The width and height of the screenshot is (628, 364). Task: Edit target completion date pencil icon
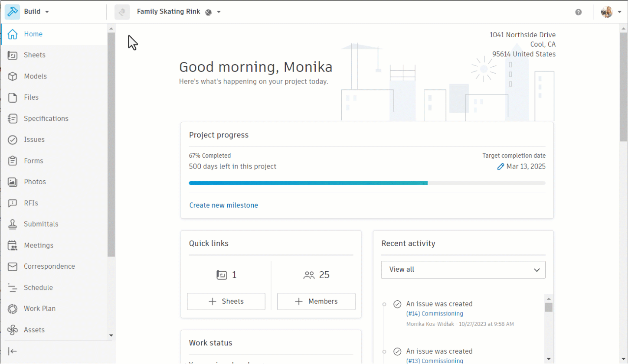[500, 166]
